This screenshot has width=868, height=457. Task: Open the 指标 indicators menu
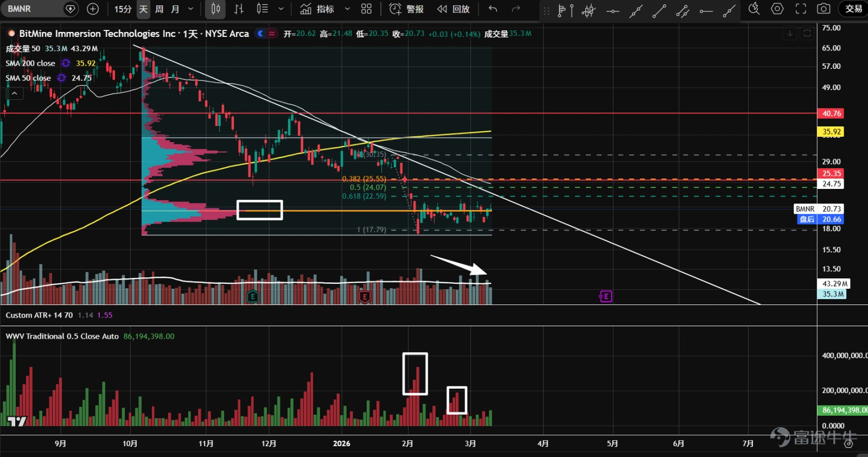pyautogui.click(x=318, y=9)
